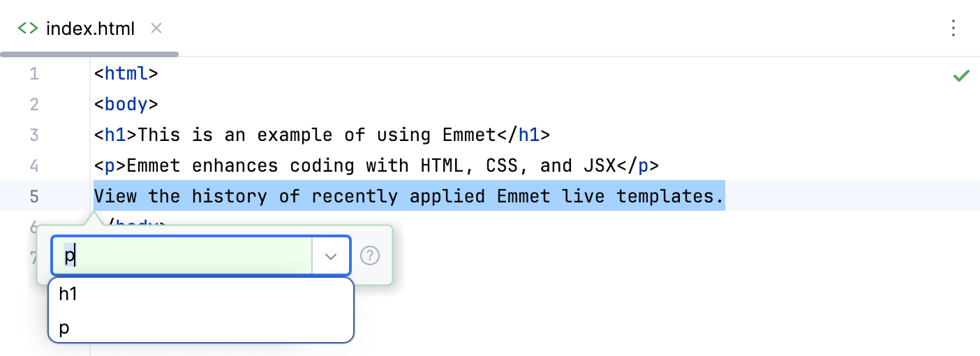The image size is (980, 356).
Task: Expand the Emmet abbreviation history dropdown arrow
Action: point(331,256)
